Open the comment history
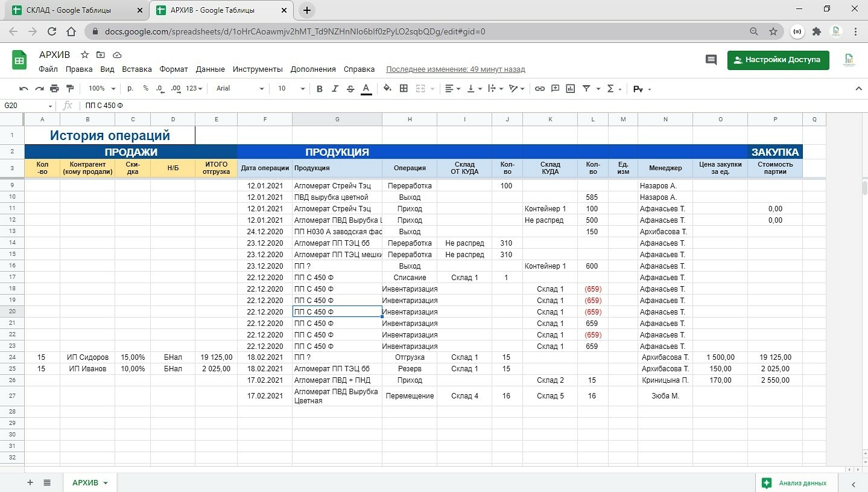Screen dimensions: 868x492 pos(711,60)
